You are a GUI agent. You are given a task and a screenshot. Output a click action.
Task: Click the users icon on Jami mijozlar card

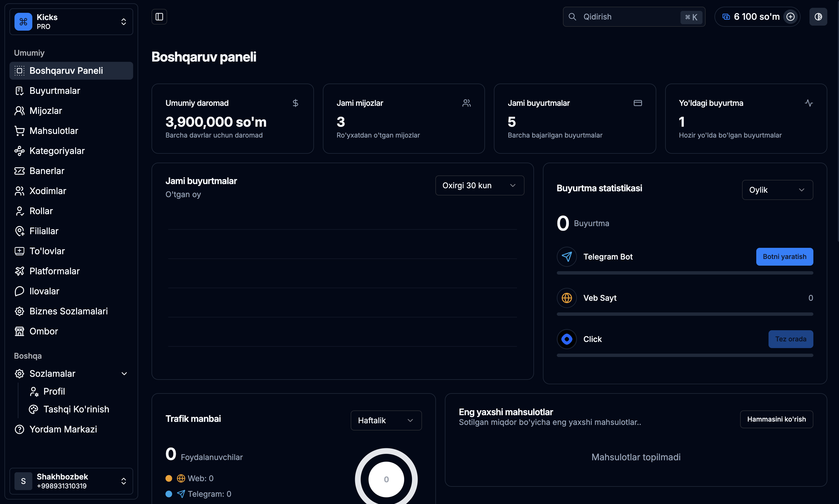(466, 103)
